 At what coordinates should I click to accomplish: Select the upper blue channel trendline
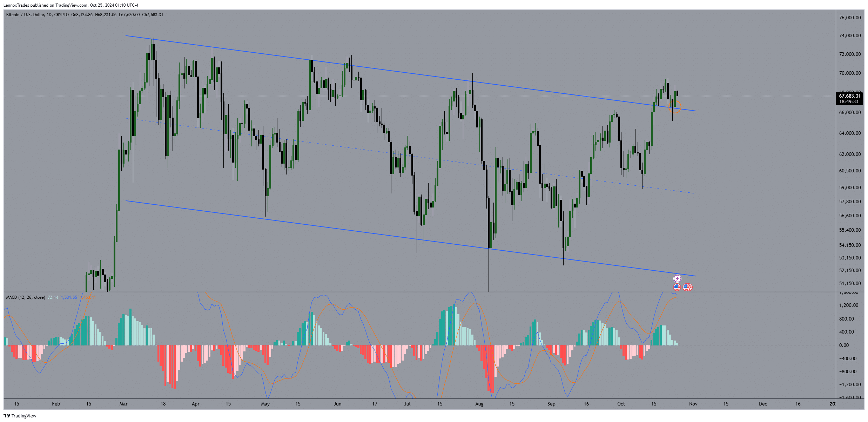410,73
